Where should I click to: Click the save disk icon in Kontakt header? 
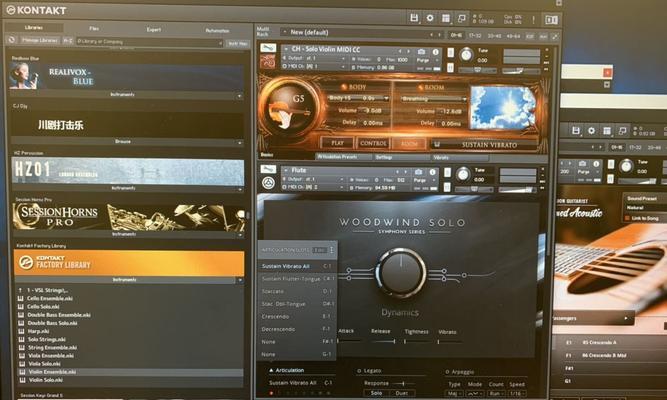point(413,18)
